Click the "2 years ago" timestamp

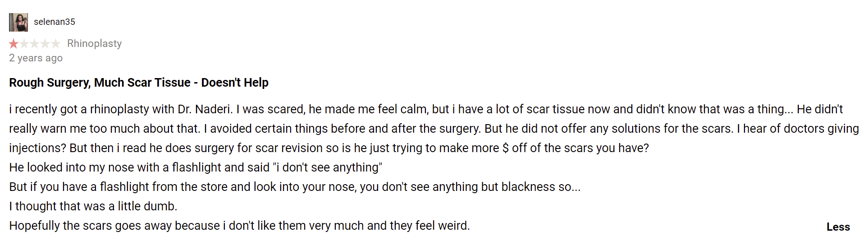point(36,58)
